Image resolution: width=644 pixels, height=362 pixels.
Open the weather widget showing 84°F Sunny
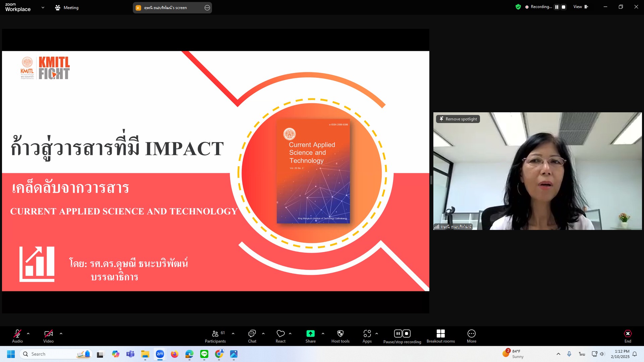[513, 354]
